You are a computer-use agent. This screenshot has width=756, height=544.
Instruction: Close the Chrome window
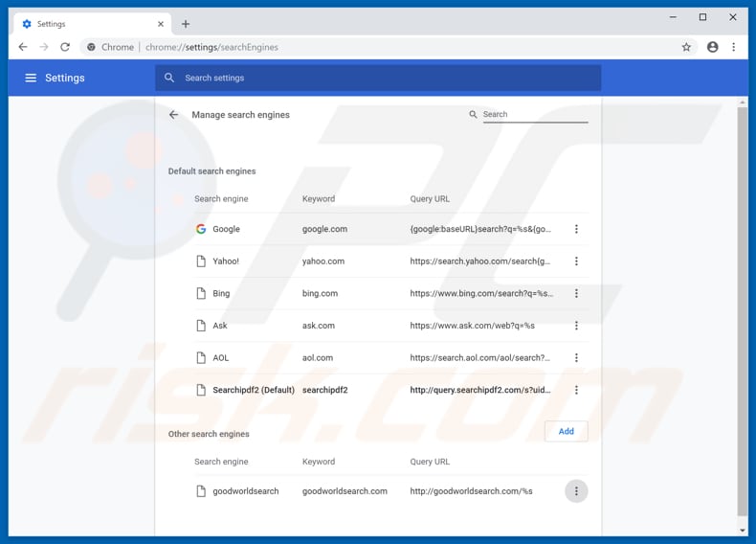pos(733,17)
